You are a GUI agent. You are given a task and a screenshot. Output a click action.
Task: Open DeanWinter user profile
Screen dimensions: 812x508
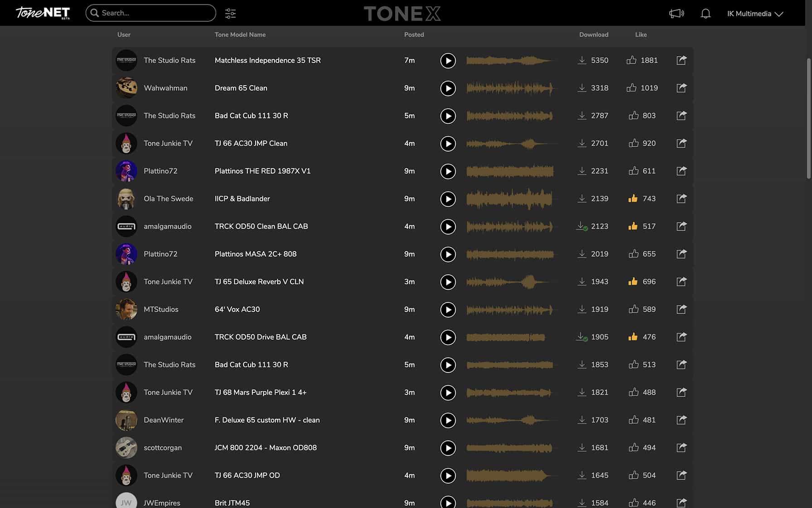pos(164,420)
